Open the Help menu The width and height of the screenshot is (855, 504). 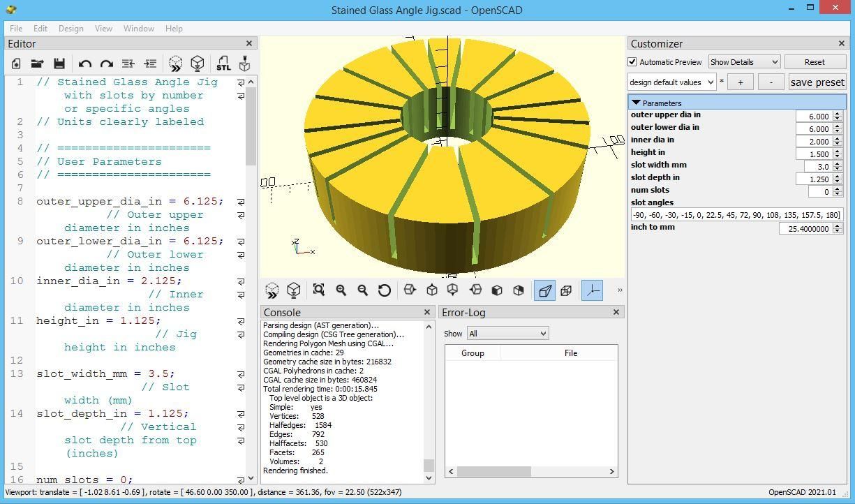click(x=174, y=29)
